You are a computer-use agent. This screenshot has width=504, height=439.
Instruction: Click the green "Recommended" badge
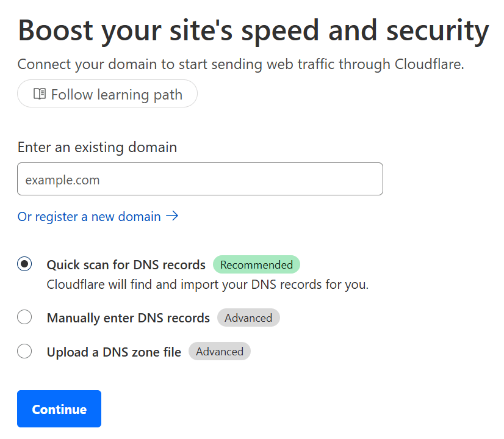coord(256,264)
